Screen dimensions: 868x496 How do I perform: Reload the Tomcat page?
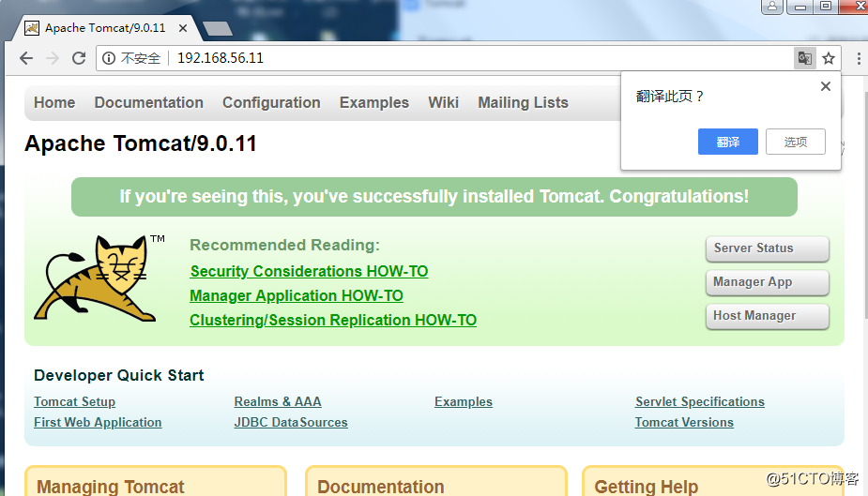[x=79, y=58]
